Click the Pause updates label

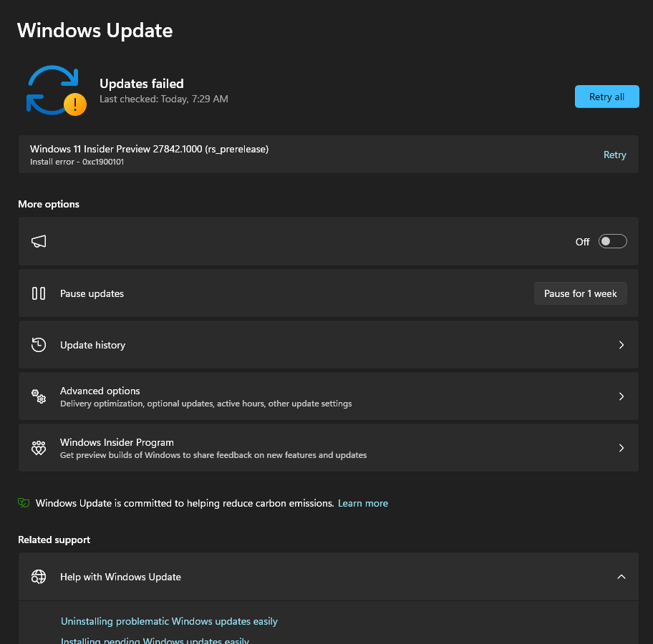[92, 293]
